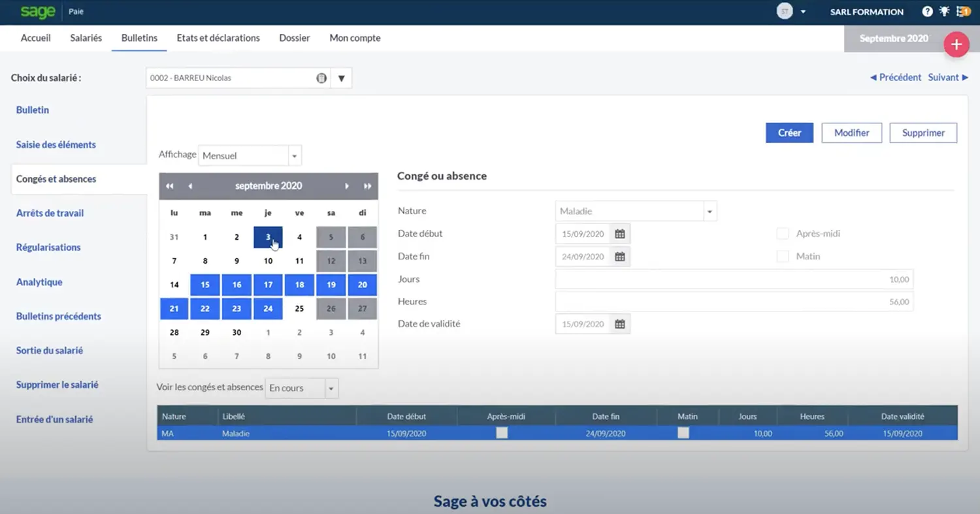Image resolution: width=980 pixels, height=514 pixels.
Task: Go to previous month in calendar
Action: 190,186
